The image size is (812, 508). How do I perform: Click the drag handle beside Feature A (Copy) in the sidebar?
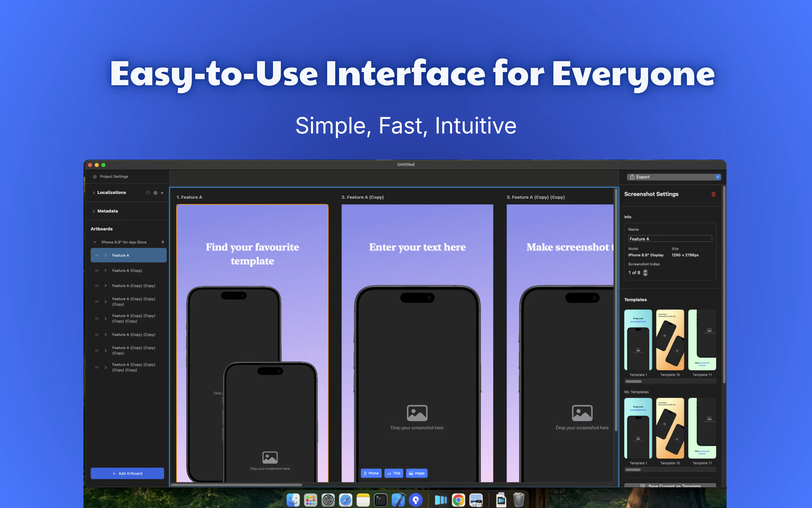point(97,270)
